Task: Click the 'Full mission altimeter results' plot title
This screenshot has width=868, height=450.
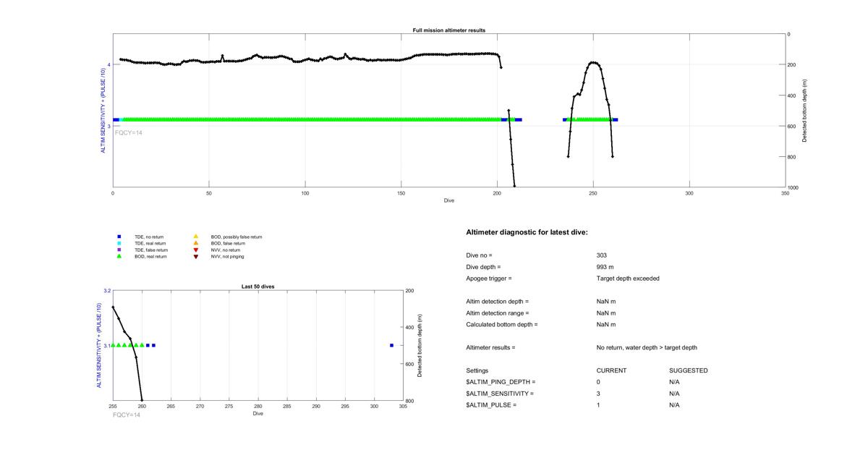Action: pyautogui.click(x=449, y=30)
